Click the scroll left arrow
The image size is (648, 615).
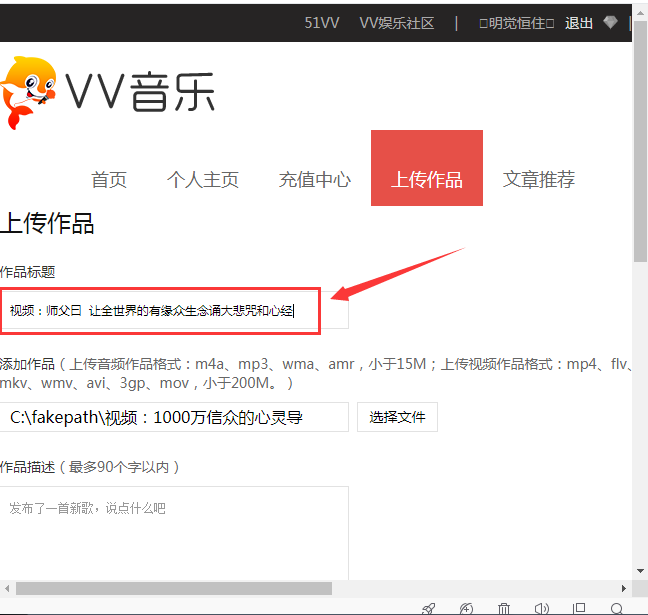tap(7, 588)
